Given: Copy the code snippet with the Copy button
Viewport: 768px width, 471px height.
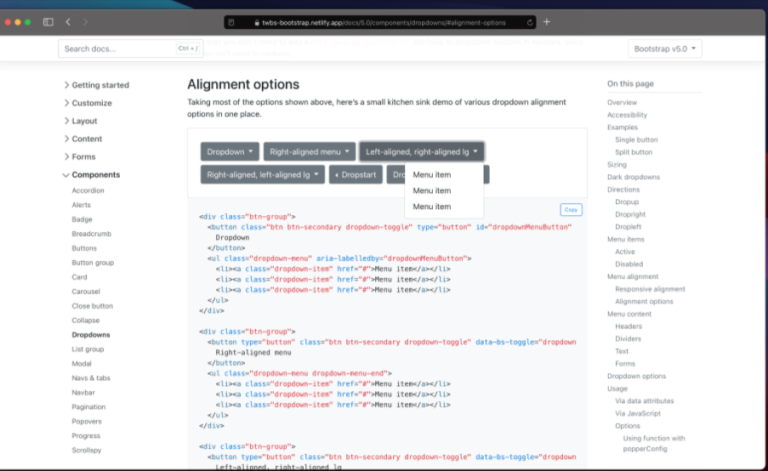Looking at the screenshot, I should click(571, 210).
